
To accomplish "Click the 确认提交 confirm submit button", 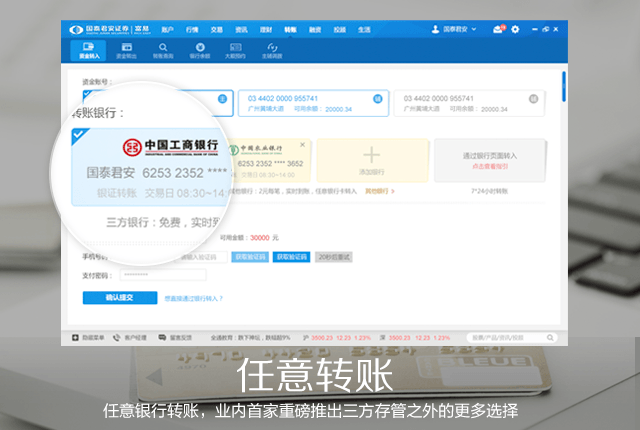I will [x=120, y=297].
